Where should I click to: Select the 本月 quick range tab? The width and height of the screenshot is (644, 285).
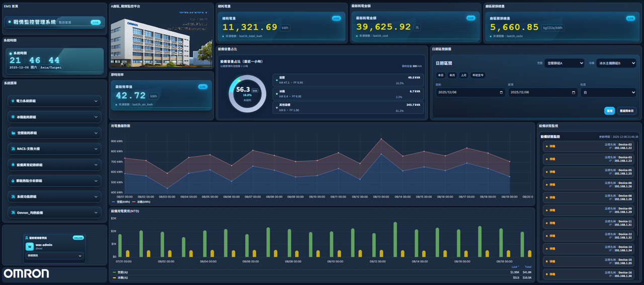[452, 75]
